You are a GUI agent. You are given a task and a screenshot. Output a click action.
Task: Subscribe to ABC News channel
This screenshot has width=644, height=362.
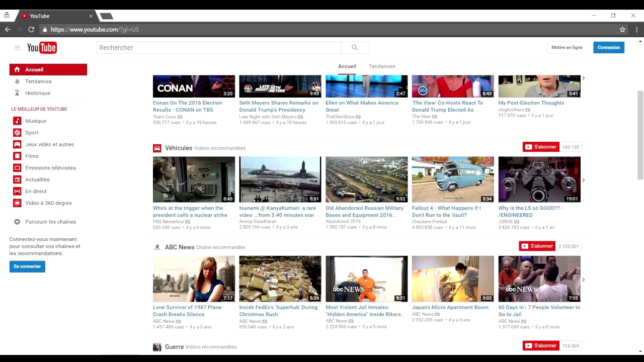537,246
